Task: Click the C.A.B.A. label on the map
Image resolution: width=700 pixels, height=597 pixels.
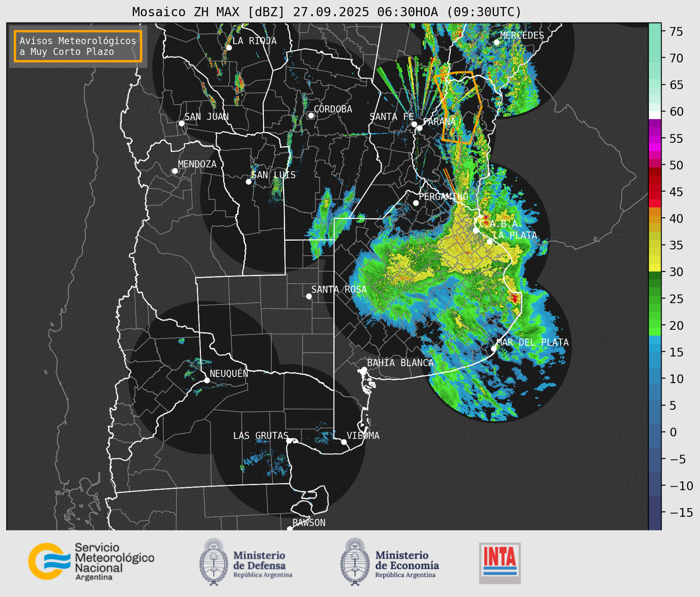Action: [501, 224]
